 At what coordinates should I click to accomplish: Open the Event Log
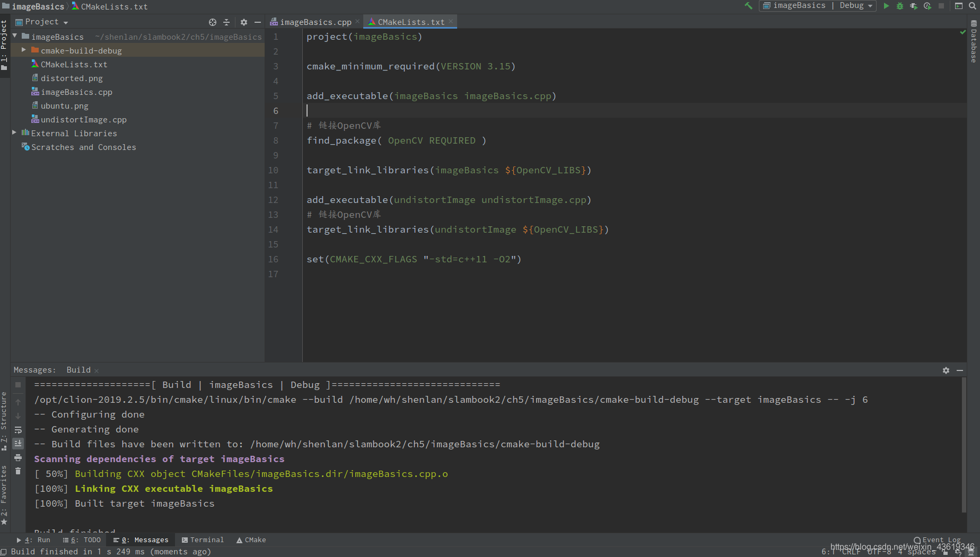pyautogui.click(x=937, y=540)
